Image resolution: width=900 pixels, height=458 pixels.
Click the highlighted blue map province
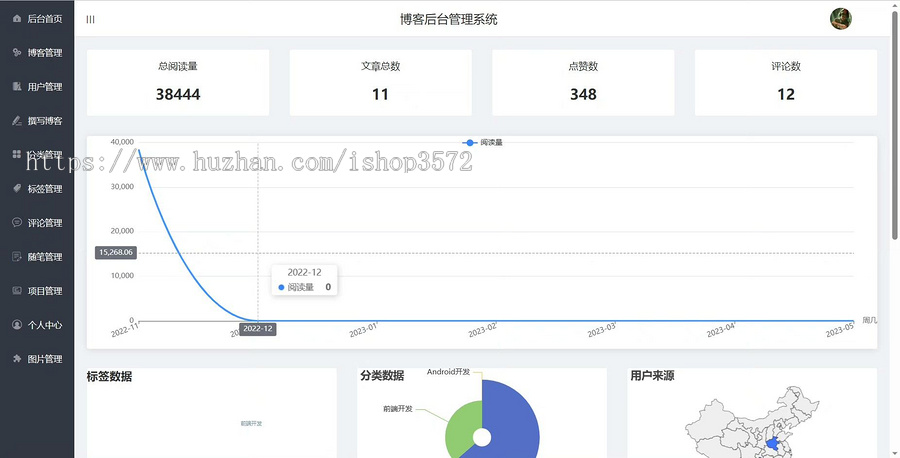pos(773,444)
